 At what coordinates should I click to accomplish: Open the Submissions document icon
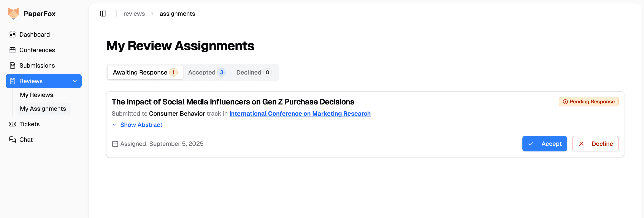tap(13, 66)
